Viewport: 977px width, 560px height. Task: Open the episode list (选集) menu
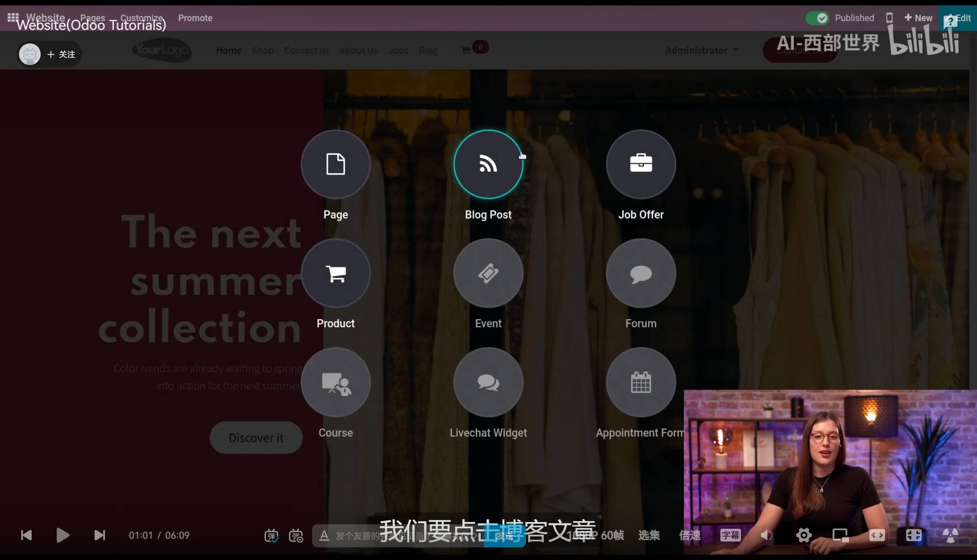pyautogui.click(x=649, y=535)
